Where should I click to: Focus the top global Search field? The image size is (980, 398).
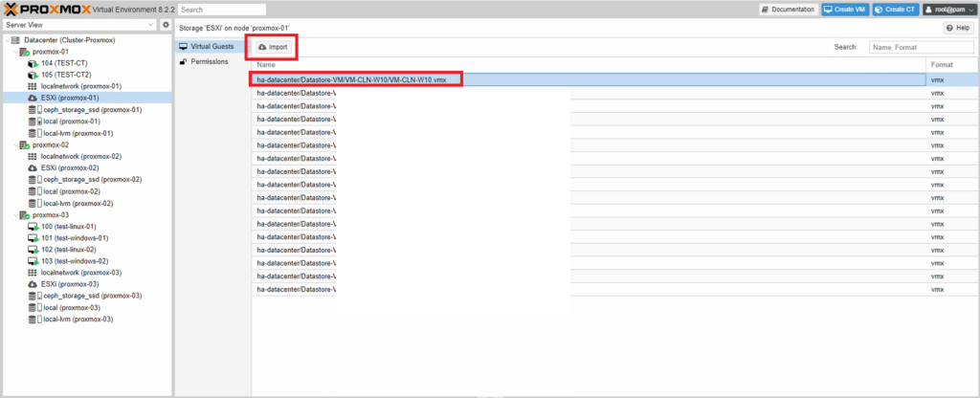tap(222, 10)
